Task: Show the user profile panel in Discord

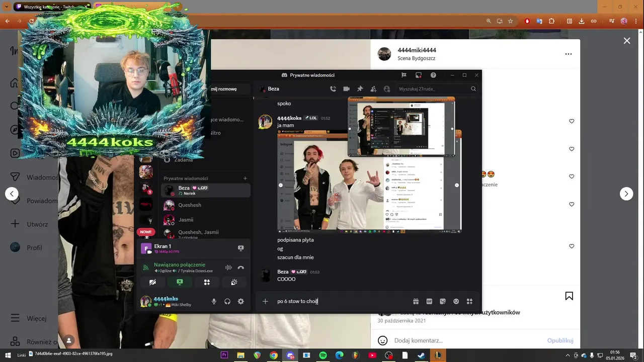Action: click(387, 88)
